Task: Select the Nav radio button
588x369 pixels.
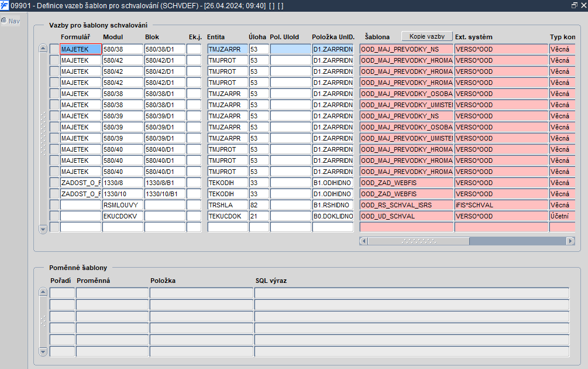Action: pos(4,20)
